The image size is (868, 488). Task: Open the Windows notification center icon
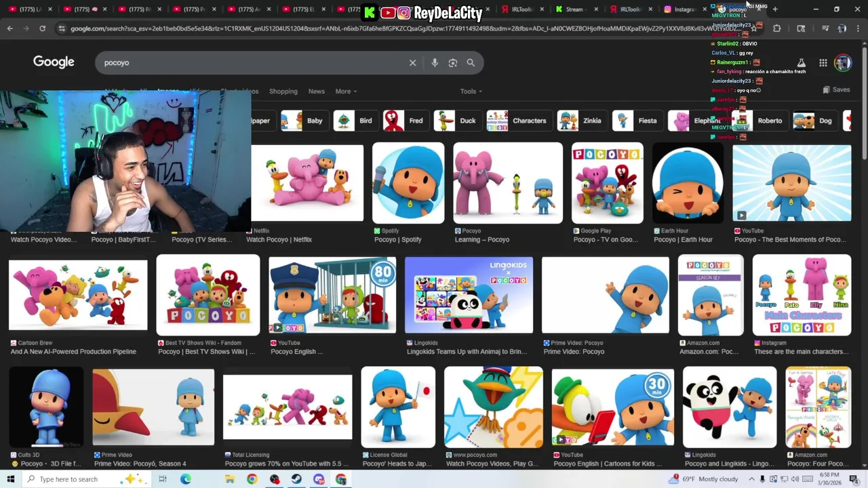[854, 479]
